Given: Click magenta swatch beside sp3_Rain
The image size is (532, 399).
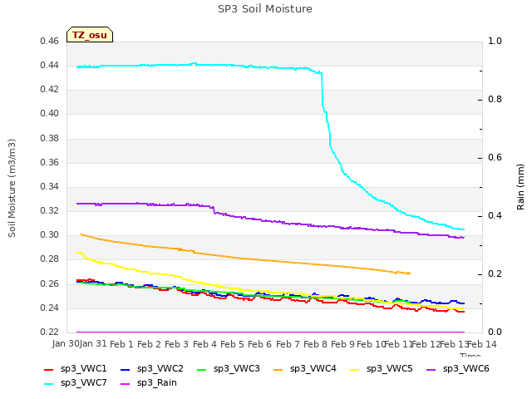Looking at the screenshot, I should click(126, 384).
